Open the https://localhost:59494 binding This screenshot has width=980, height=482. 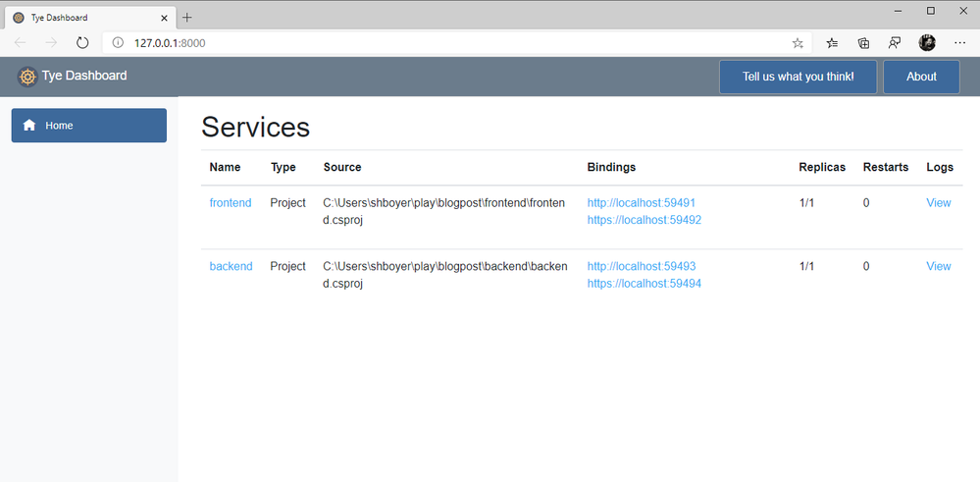tap(645, 283)
